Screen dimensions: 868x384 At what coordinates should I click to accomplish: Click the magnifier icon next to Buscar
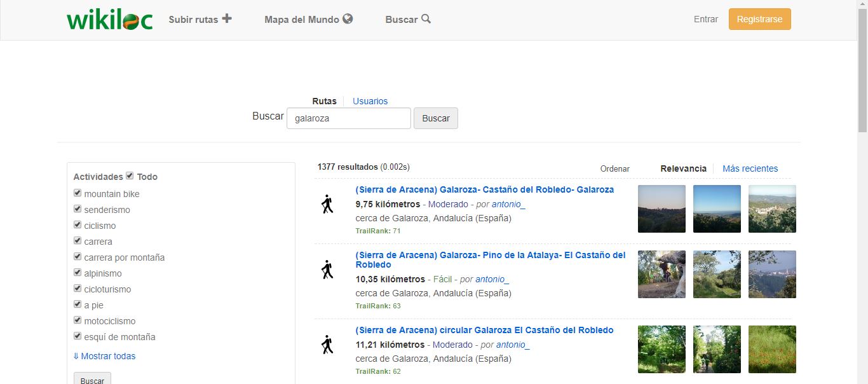(x=426, y=19)
